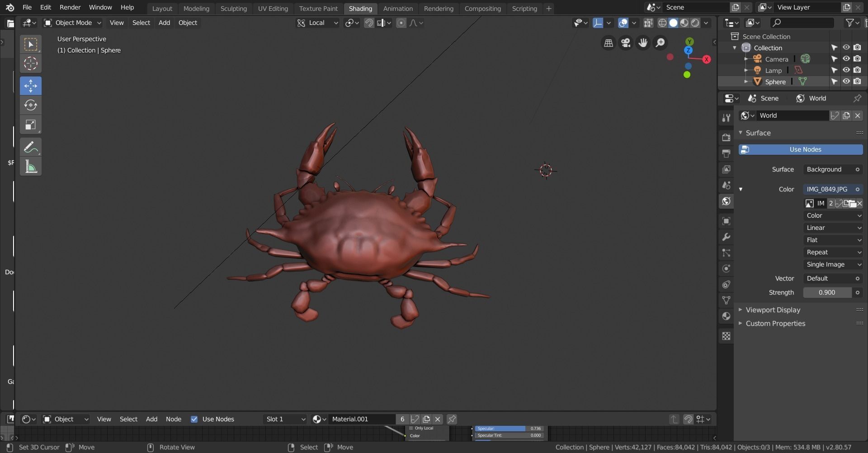The width and height of the screenshot is (868, 453).
Task: Open the Linear interpolation dropdown
Action: (833, 228)
